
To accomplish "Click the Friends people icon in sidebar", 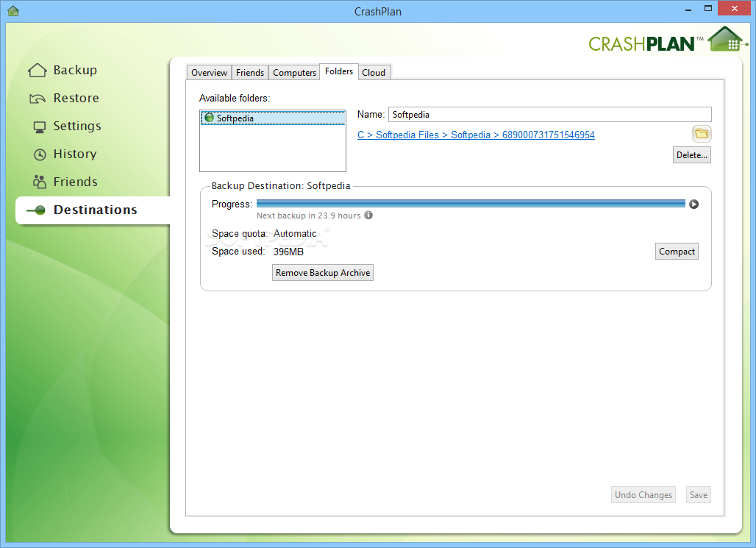I will coord(39,182).
